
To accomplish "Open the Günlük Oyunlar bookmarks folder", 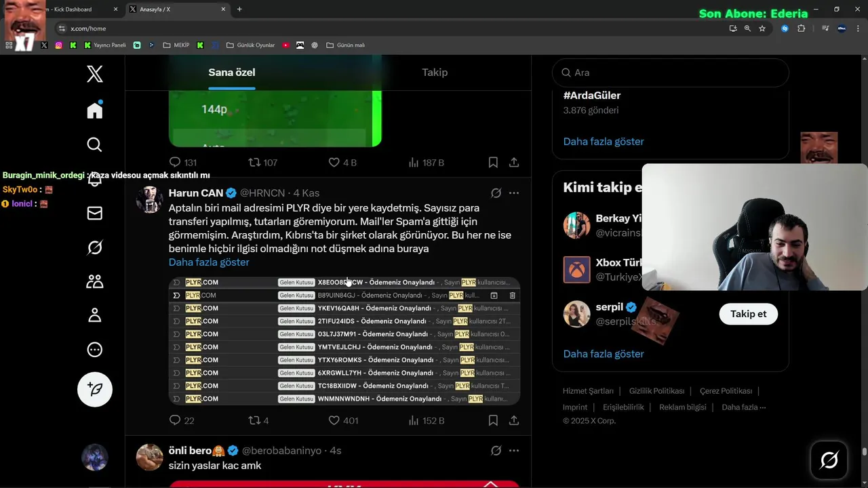I will [x=250, y=45].
